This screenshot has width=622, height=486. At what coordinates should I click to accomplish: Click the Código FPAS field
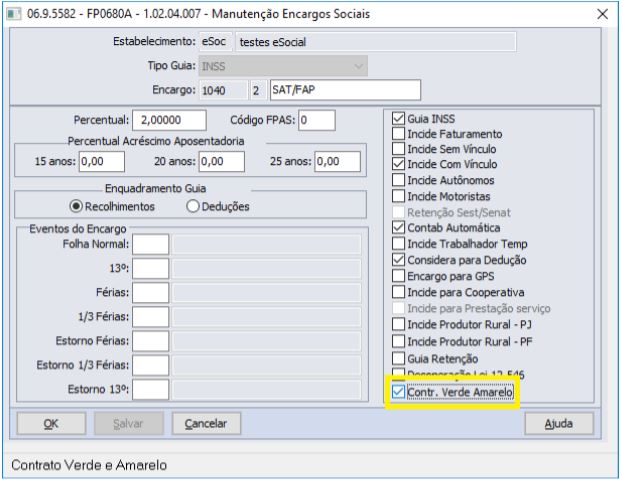pyautogui.click(x=317, y=120)
